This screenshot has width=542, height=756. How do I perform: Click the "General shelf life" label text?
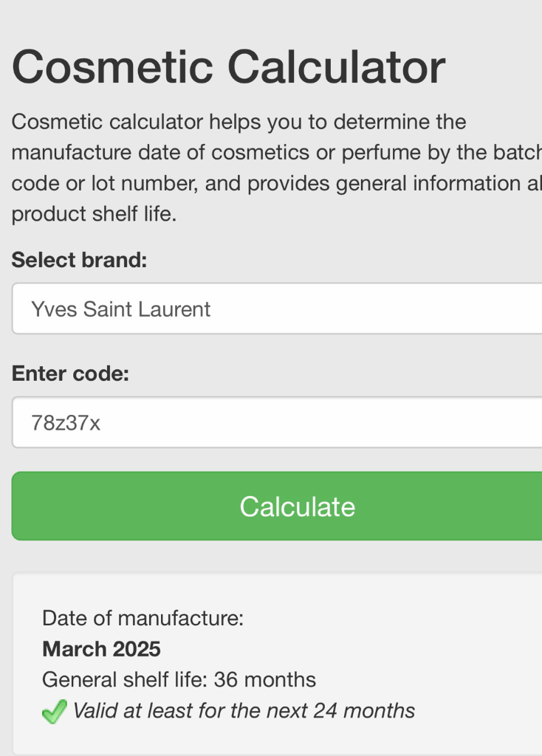click(124, 679)
